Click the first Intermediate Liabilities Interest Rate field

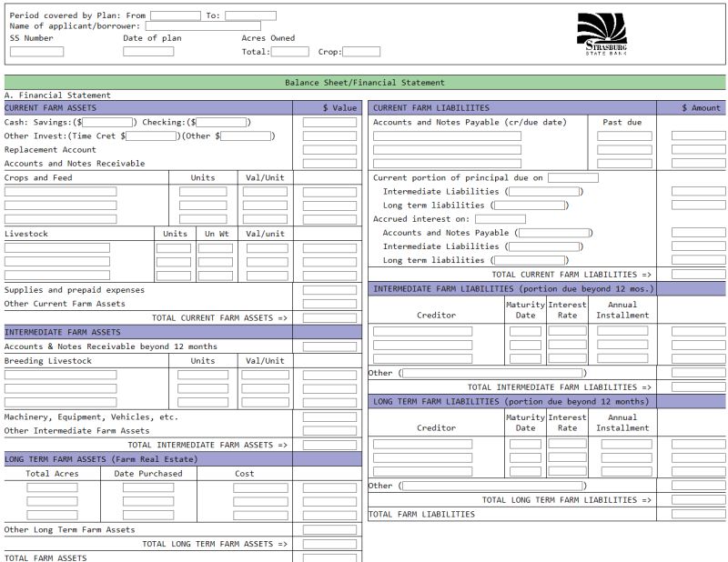567,331
